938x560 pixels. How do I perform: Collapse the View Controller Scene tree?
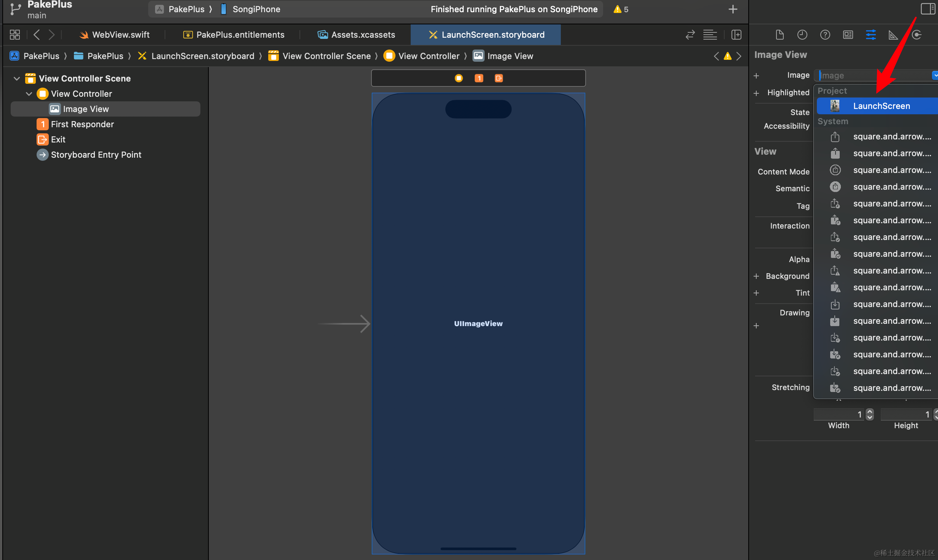tap(17, 78)
